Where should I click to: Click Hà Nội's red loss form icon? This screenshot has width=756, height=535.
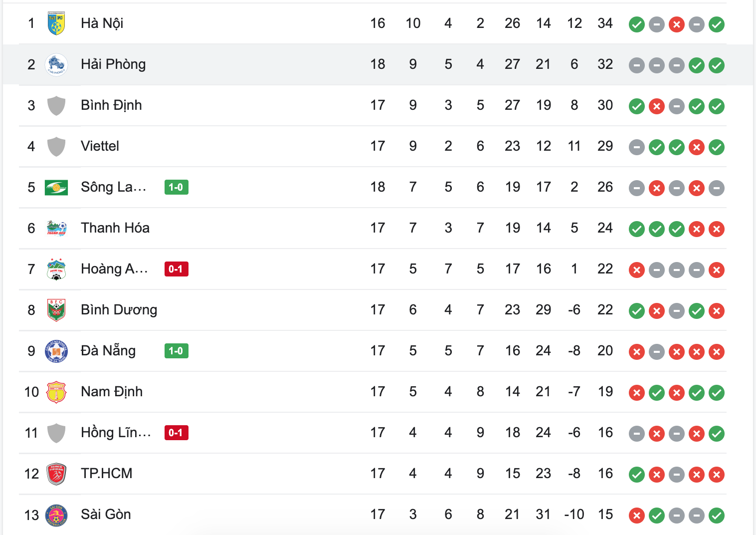tap(677, 24)
